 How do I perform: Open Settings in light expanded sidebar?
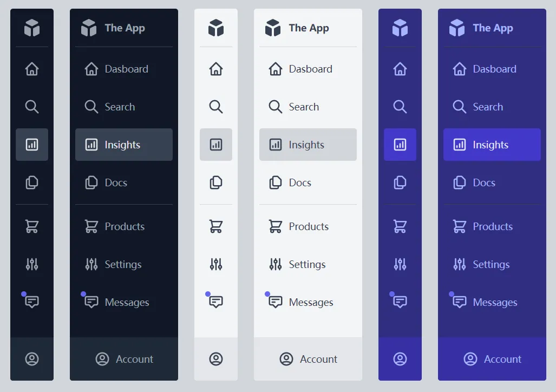click(x=308, y=264)
